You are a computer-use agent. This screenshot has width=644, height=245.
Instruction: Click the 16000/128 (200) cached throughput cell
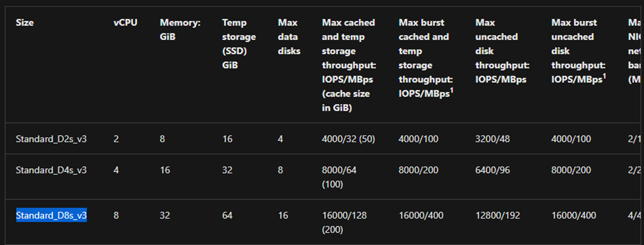[x=344, y=223]
